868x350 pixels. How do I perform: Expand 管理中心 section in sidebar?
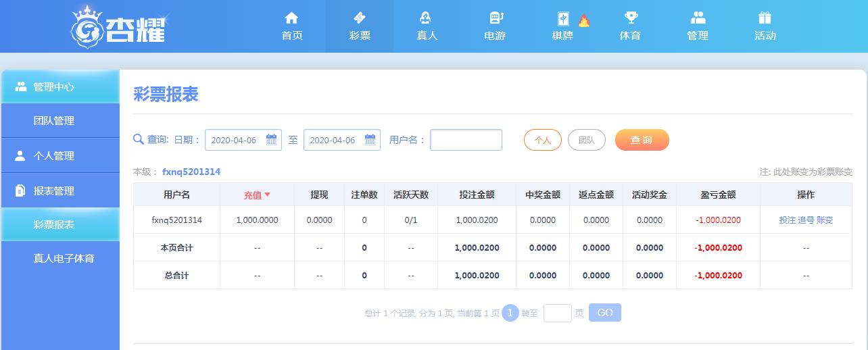(60, 86)
